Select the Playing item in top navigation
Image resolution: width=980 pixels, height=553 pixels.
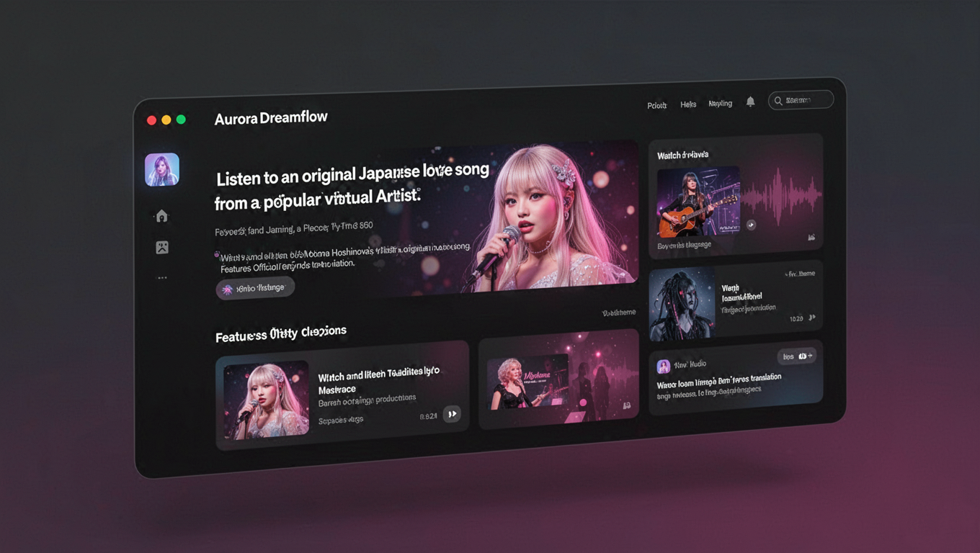720,103
